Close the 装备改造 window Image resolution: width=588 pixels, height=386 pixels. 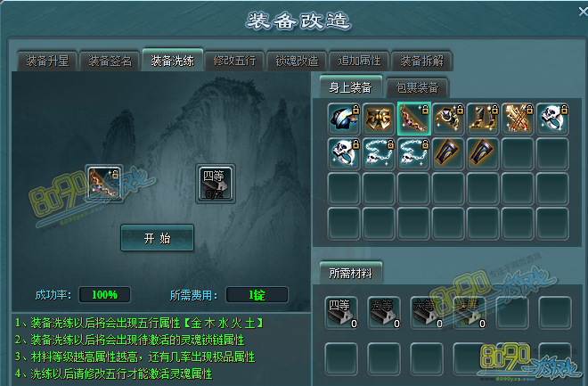(583, 12)
